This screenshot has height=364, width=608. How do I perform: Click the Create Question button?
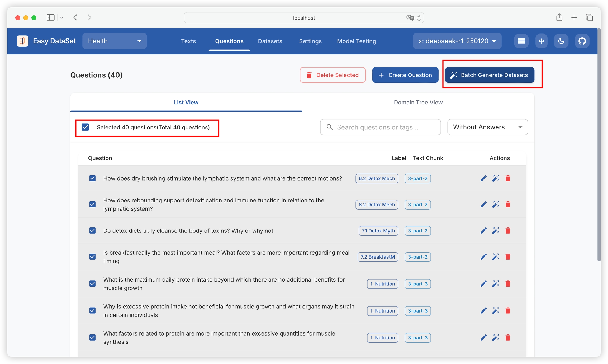click(405, 75)
